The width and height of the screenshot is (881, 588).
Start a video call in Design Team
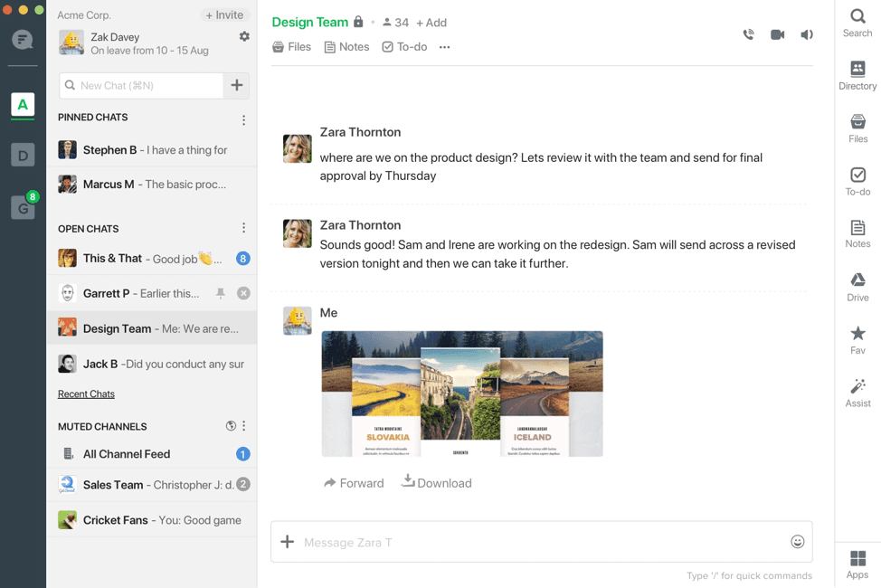pyautogui.click(x=778, y=34)
